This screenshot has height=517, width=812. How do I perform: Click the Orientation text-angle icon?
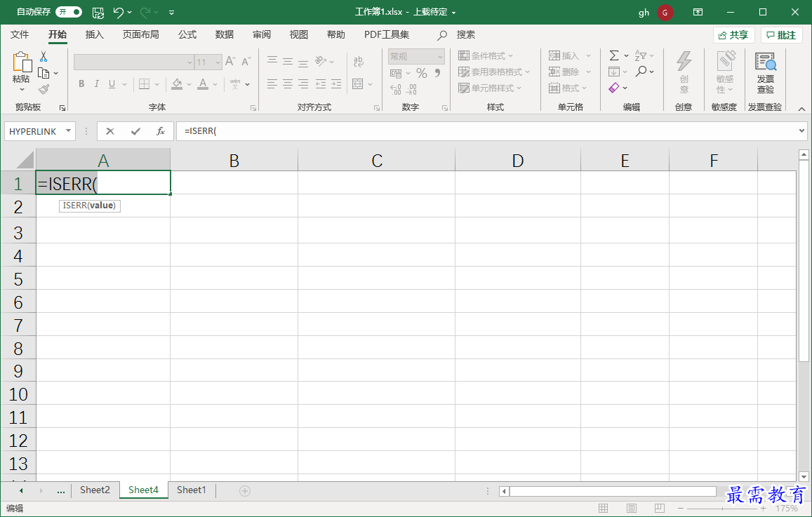pyautogui.click(x=321, y=61)
